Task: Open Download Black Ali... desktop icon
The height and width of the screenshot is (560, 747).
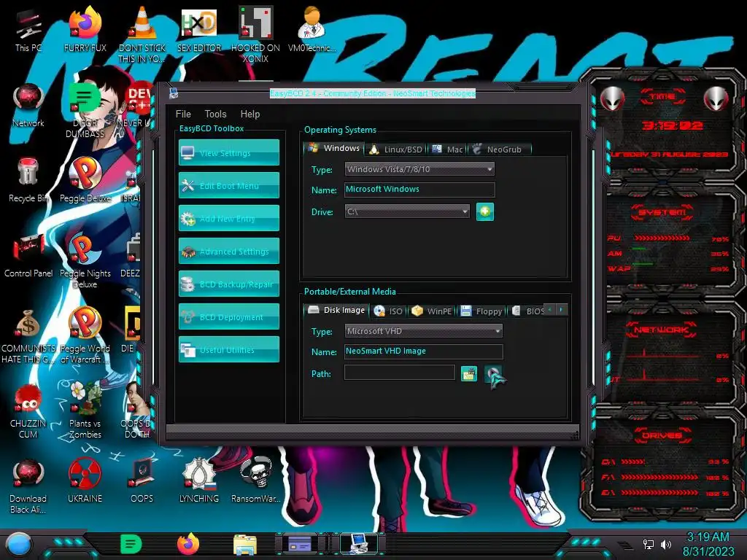Action: tap(28, 486)
